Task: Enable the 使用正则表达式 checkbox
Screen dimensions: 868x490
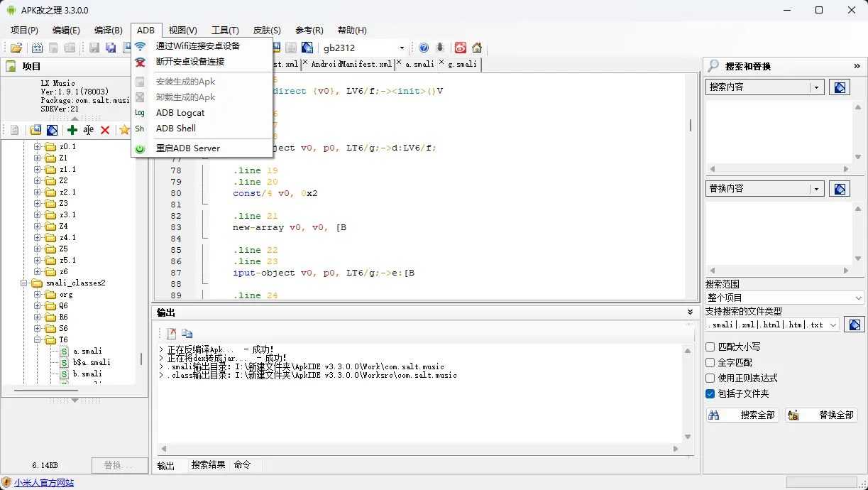Action: click(x=710, y=378)
